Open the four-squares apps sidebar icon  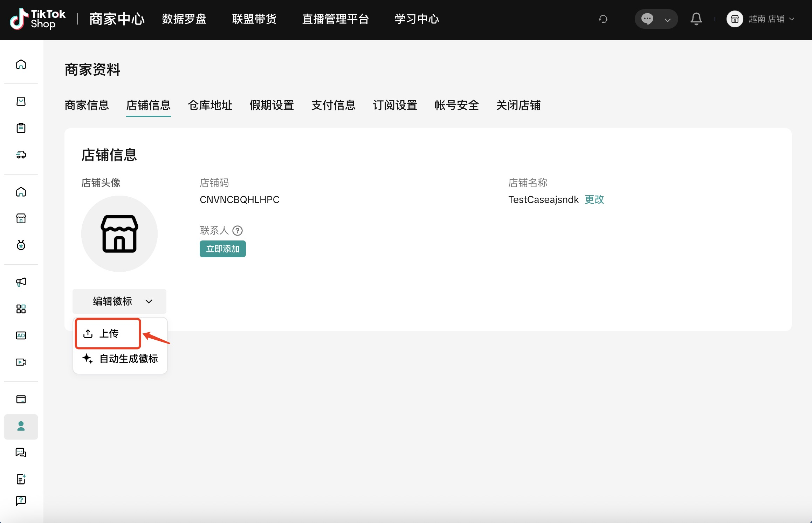pyautogui.click(x=21, y=309)
